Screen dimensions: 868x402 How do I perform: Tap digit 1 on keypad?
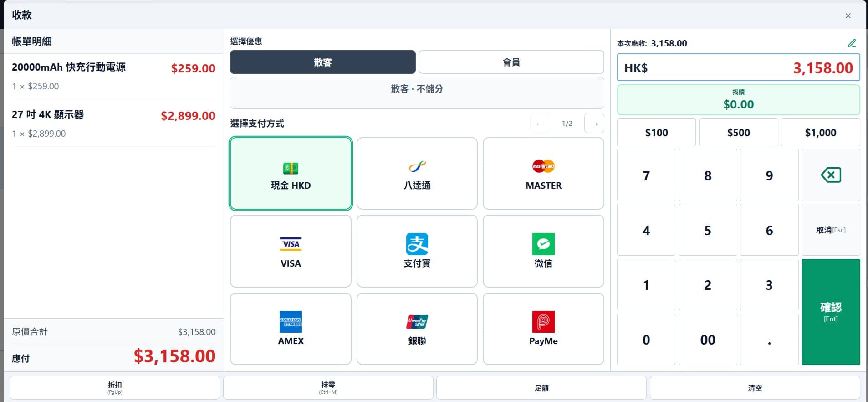646,284
